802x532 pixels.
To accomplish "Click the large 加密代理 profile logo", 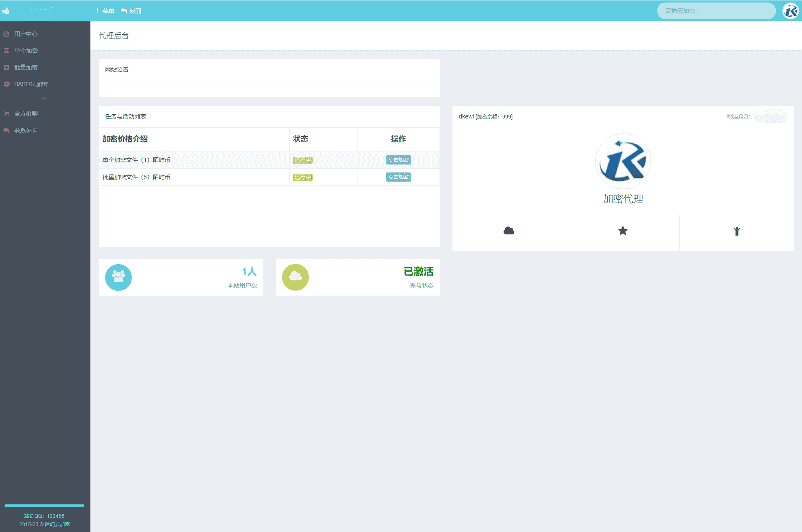I will tap(622, 161).
